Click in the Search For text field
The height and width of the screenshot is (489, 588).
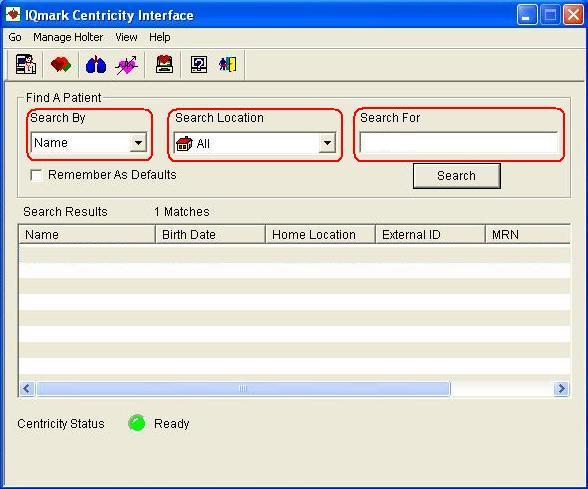pyautogui.click(x=459, y=142)
